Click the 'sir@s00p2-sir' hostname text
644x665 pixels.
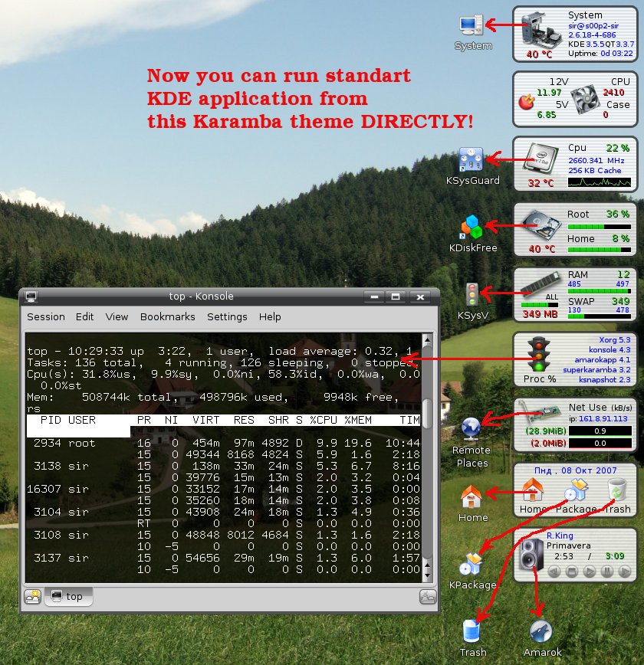coord(593,25)
